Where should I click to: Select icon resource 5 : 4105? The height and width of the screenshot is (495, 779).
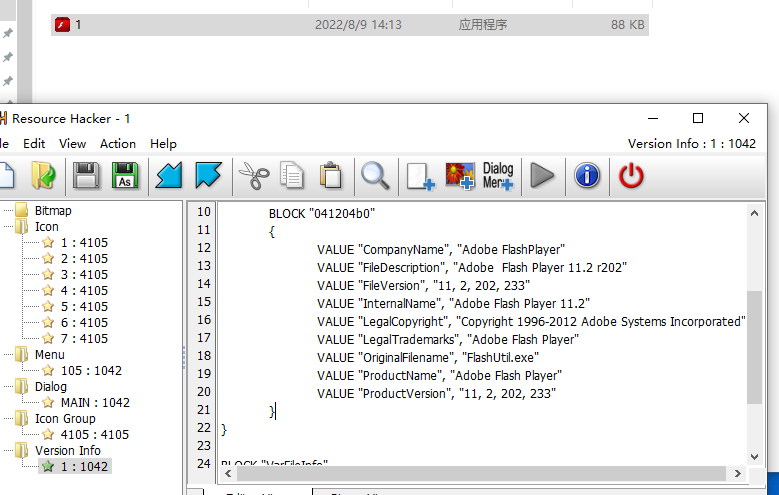coord(84,307)
